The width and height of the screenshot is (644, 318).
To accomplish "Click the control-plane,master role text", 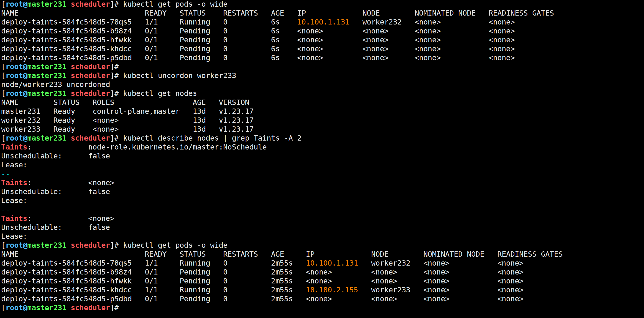I will 136,111.
